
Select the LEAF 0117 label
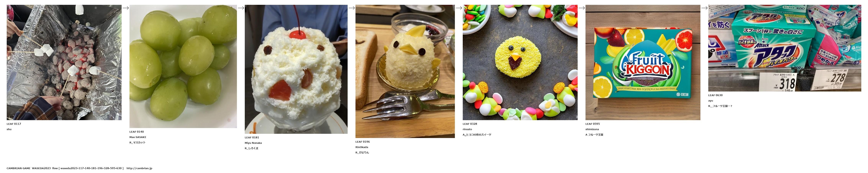pos(14,124)
